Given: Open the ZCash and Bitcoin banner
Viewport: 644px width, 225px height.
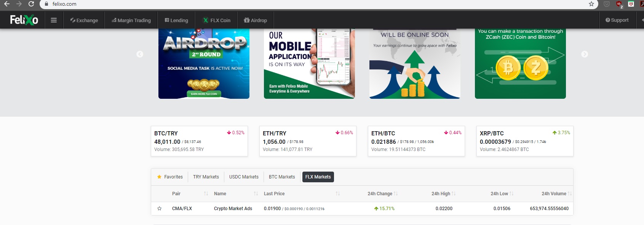Looking at the screenshot, I should [x=520, y=64].
